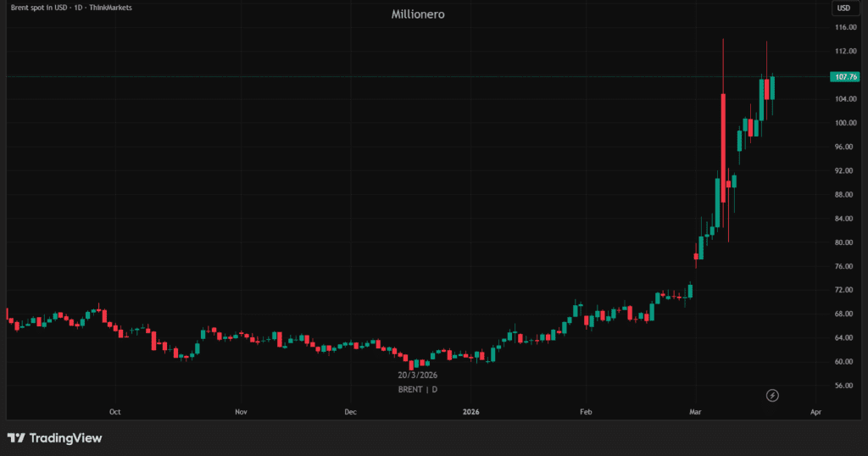This screenshot has height=456, width=868.
Task: Click the Apr label on time axis
Action: (815, 412)
